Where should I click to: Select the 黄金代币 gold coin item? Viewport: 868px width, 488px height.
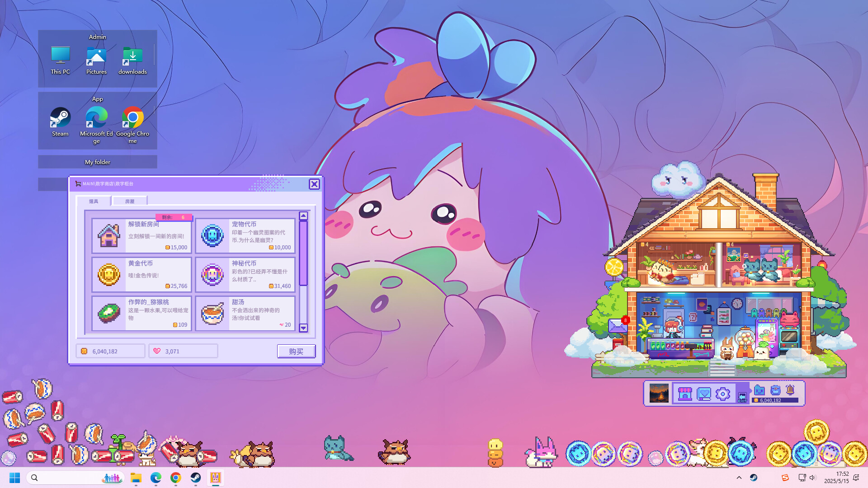142,275
